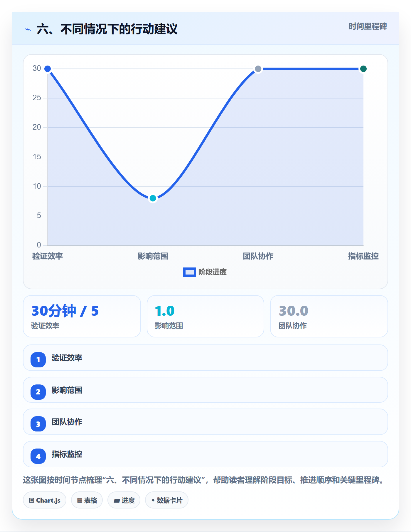
Task: Toggle the 阶段进度 legend color box
Action: click(189, 272)
